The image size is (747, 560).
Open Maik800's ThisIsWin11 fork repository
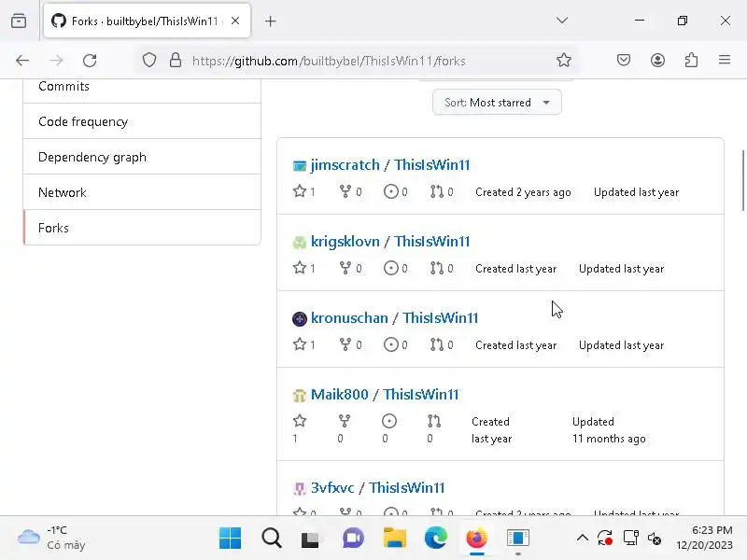pos(421,395)
